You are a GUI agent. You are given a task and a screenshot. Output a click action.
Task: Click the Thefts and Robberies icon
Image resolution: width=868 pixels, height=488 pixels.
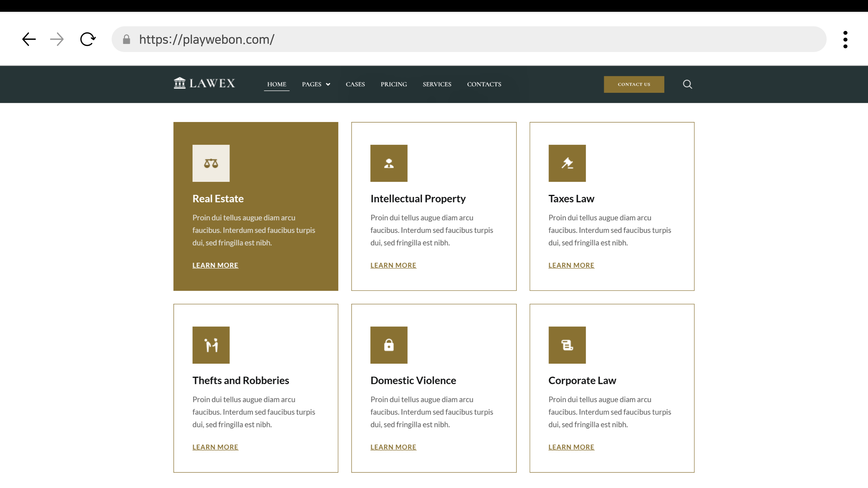pos(211,345)
